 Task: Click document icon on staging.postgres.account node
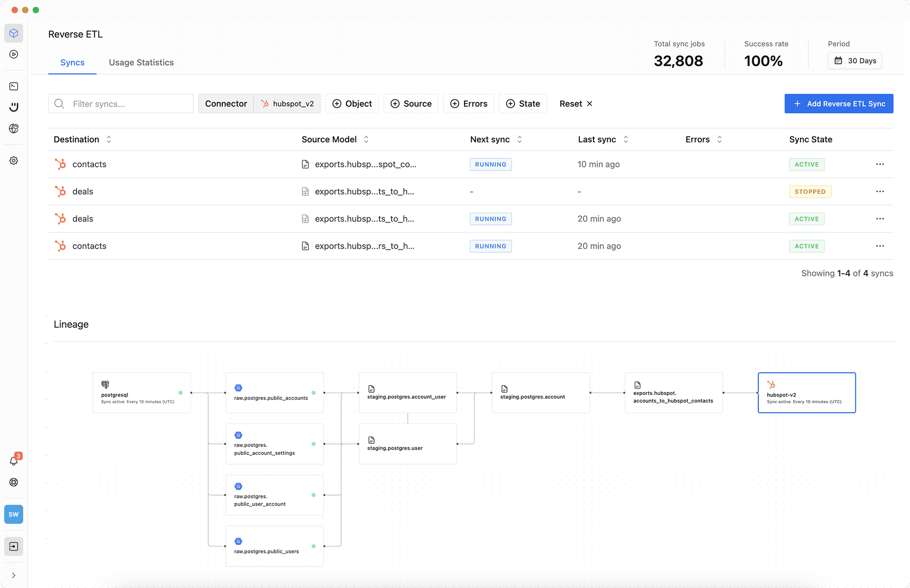point(505,389)
